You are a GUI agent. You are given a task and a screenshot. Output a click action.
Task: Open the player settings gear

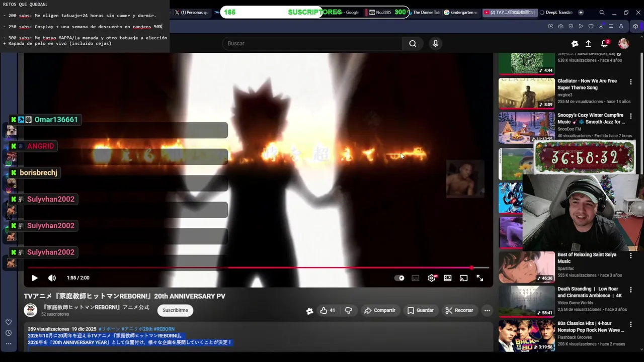[432, 278]
